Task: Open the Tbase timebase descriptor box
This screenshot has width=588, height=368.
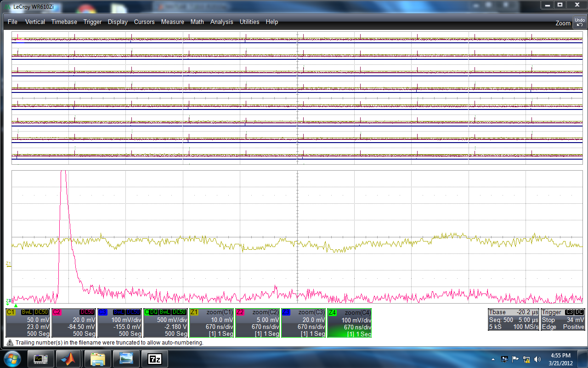Action: pyautogui.click(x=513, y=319)
